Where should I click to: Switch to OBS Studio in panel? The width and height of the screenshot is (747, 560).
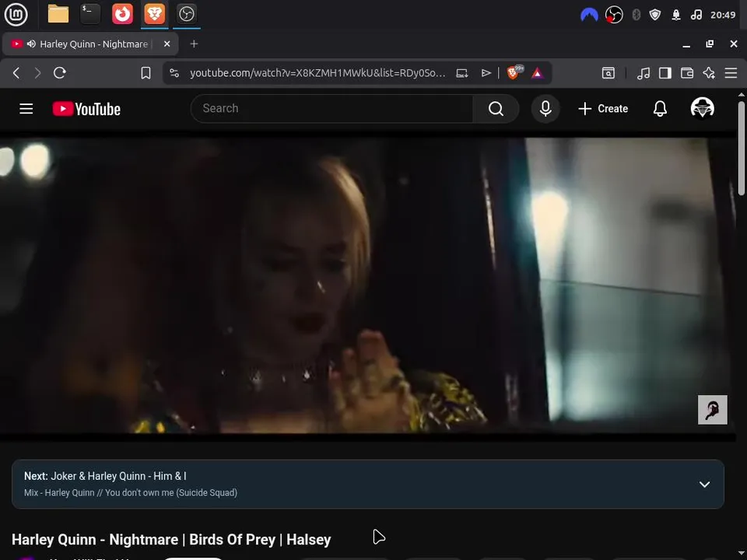coord(186,14)
